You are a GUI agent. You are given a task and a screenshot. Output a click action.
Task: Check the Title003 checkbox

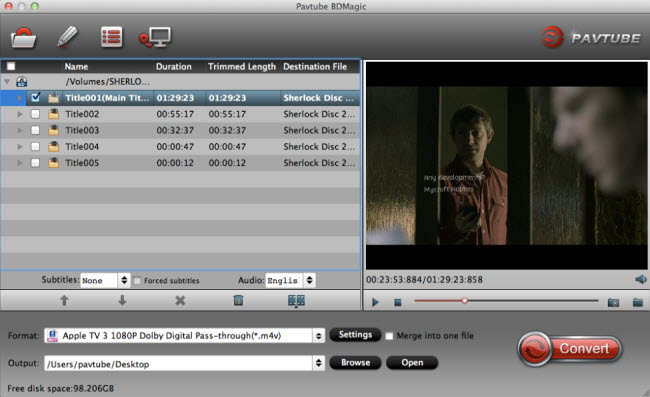tap(35, 131)
